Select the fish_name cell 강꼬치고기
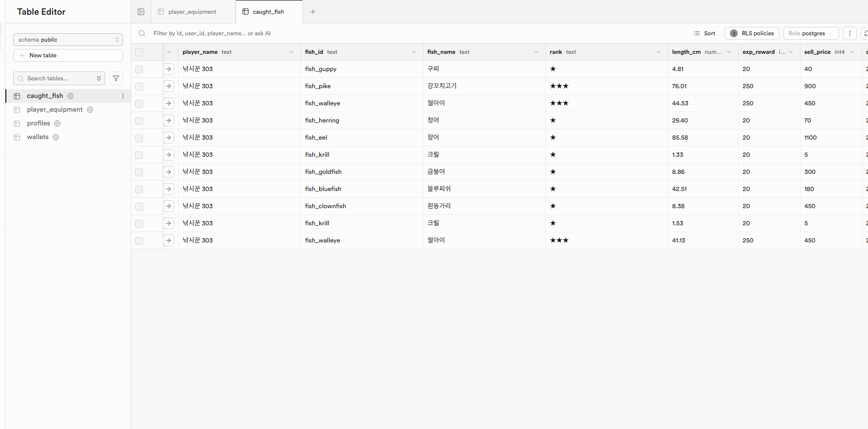The height and width of the screenshot is (429, 868). click(x=484, y=86)
